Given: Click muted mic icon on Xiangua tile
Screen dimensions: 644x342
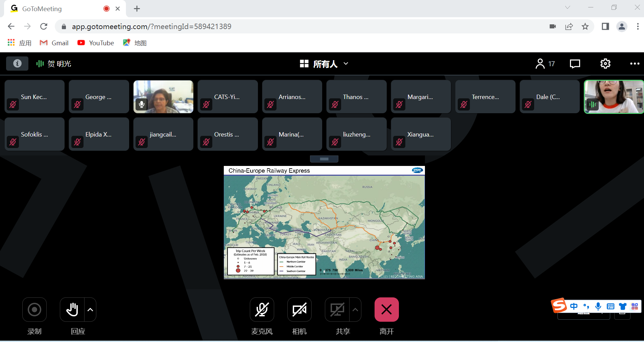Looking at the screenshot, I should 399,142.
